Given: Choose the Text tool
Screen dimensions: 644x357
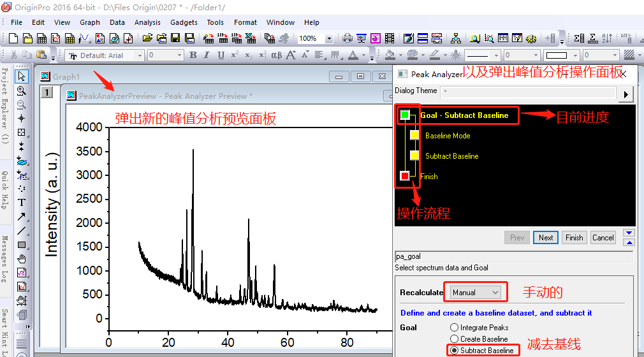Looking at the screenshot, I should click(21, 203).
